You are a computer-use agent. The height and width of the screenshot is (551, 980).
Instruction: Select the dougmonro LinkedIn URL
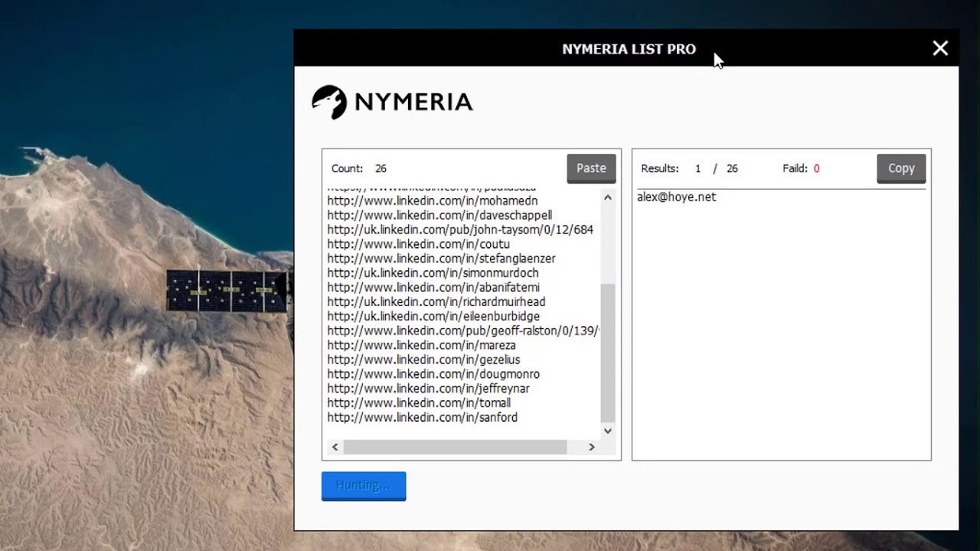coord(433,374)
